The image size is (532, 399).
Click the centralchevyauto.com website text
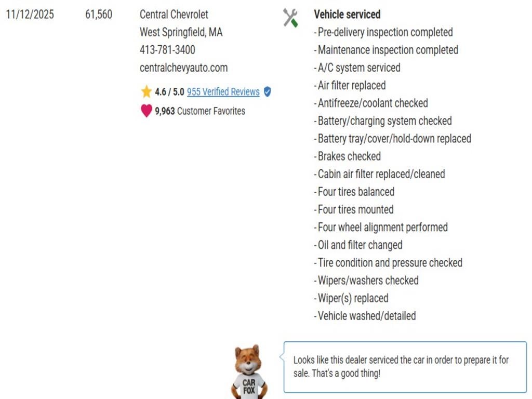(x=183, y=68)
